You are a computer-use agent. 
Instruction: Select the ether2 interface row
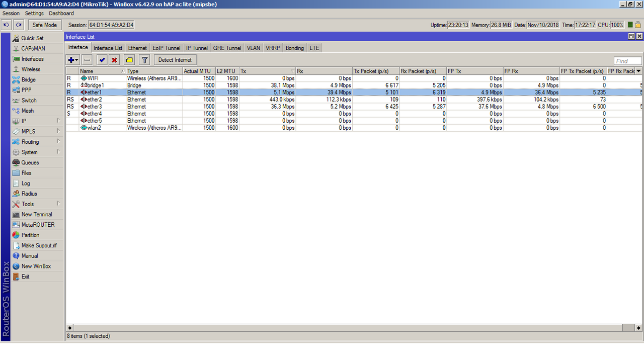[354, 100]
